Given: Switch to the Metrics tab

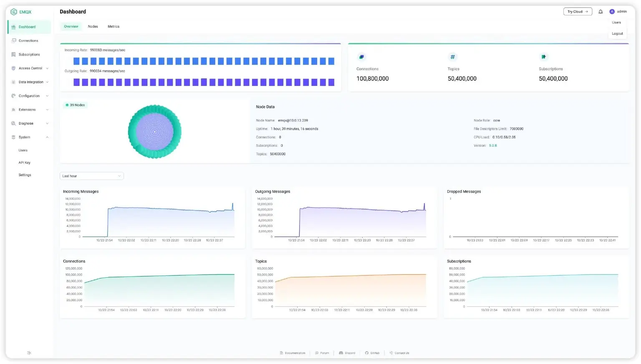Looking at the screenshot, I should [x=114, y=27].
